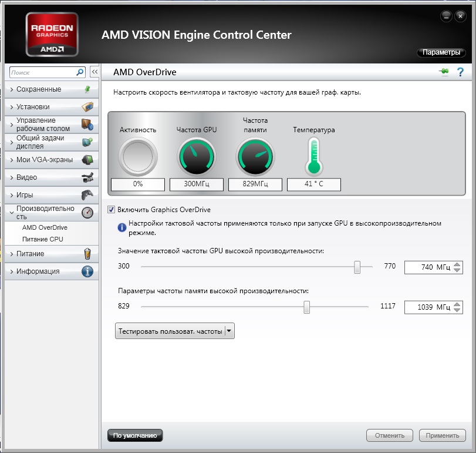Click the Отменить button
This screenshot has width=476, height=453.
click(x=390, y=435)
